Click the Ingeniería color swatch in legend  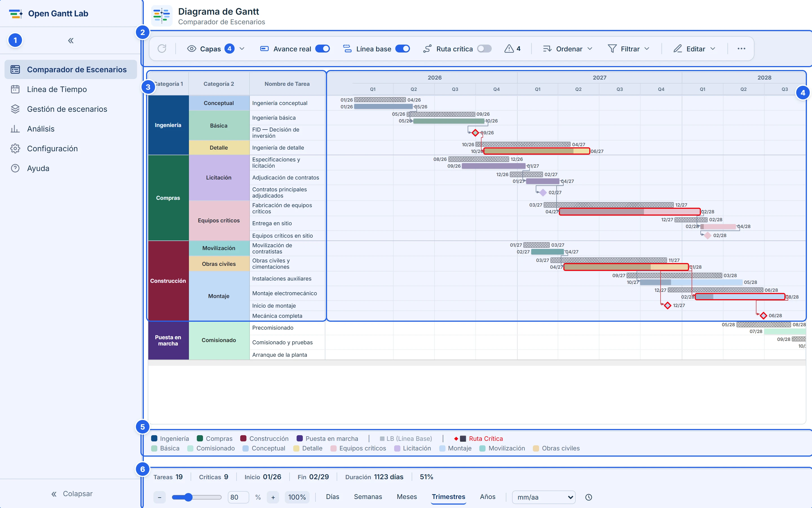154,439
